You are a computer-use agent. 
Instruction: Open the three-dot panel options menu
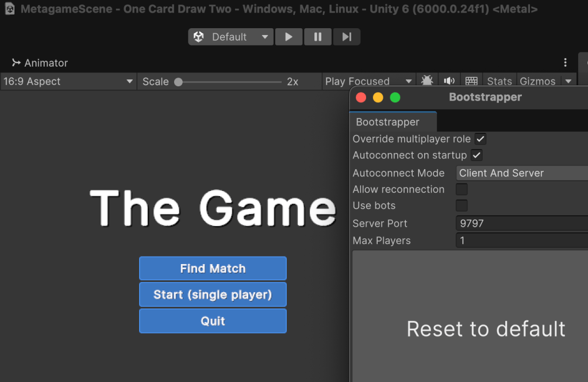[x=566, y=63]
